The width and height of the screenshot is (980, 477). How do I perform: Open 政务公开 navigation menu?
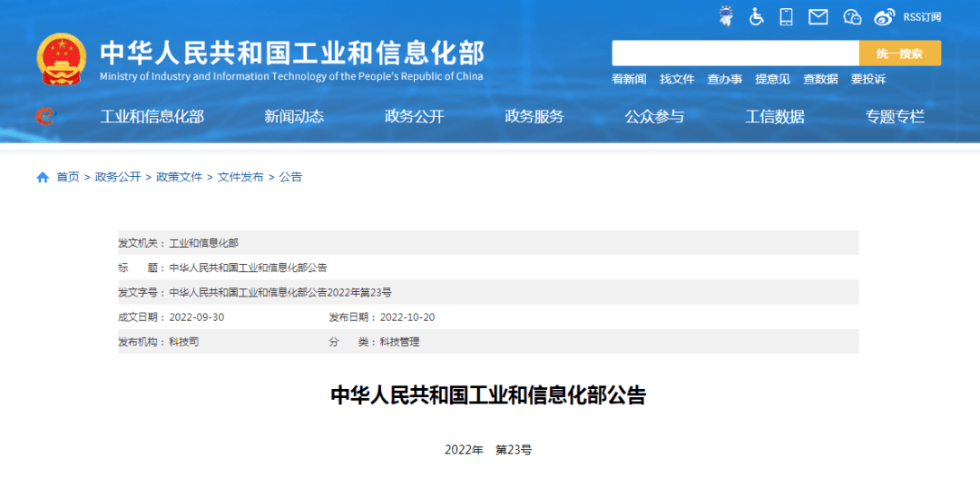415,117
